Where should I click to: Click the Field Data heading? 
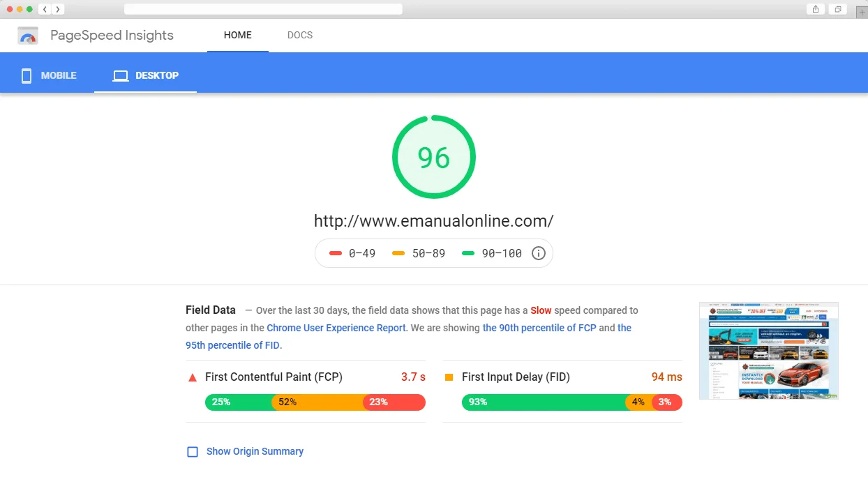pos(211,310)
